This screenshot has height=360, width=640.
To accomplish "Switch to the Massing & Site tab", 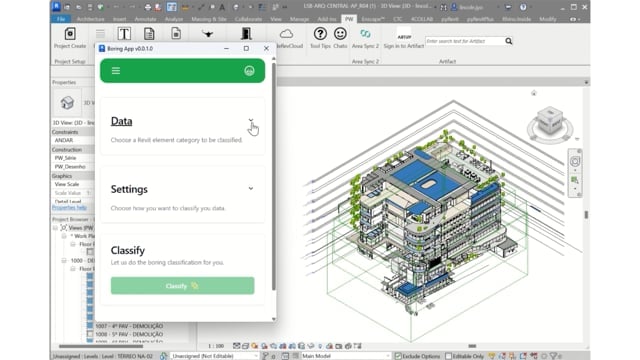I will [x=209, y=19].
